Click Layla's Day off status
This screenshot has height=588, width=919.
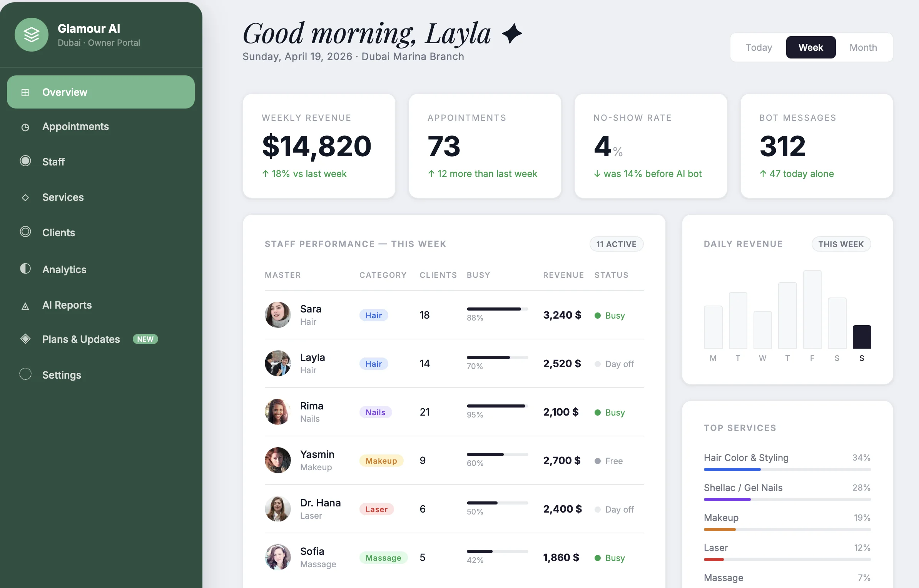click(614, 364)
